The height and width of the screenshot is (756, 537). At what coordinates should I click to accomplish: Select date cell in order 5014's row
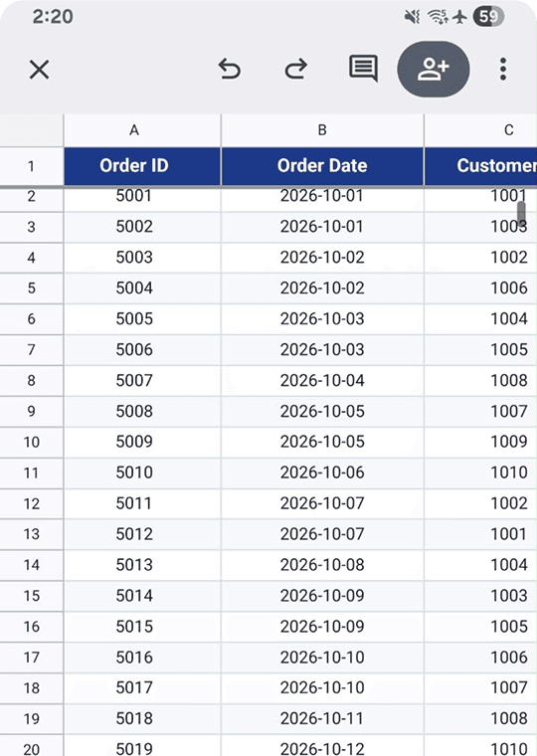(322, 597)
